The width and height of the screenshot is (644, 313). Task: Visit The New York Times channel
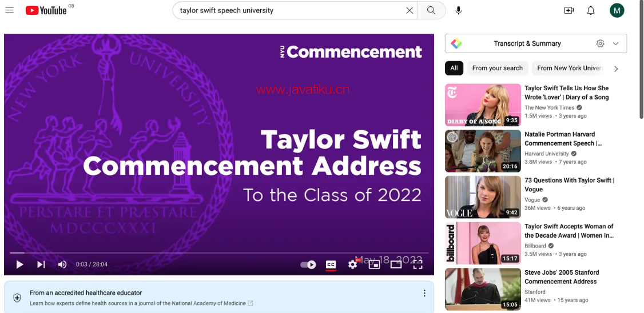(549, 107)
